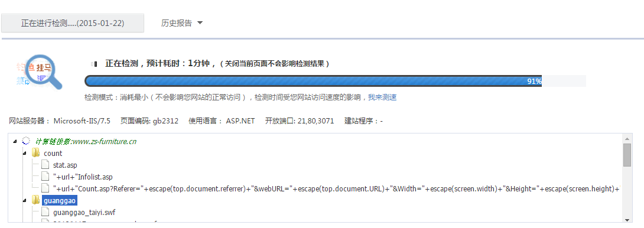Click the tree scrollbar up arrow
644x228 pixels.
click(627, 138)
